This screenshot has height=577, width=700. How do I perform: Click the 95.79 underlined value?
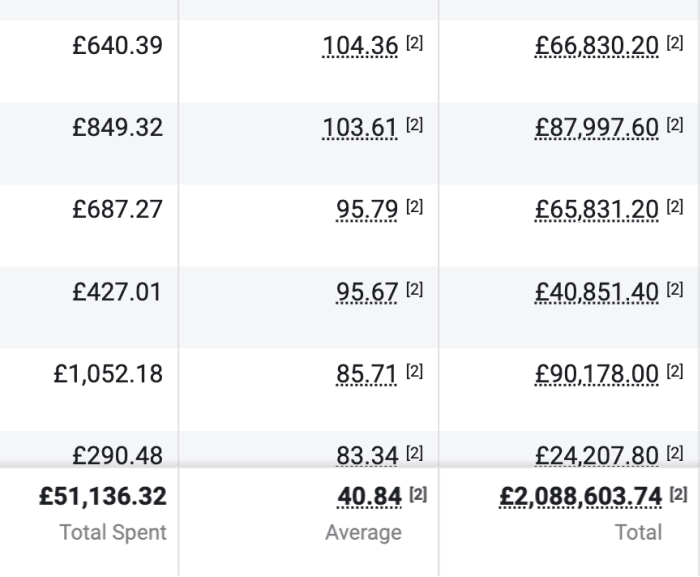click(367, 209)
